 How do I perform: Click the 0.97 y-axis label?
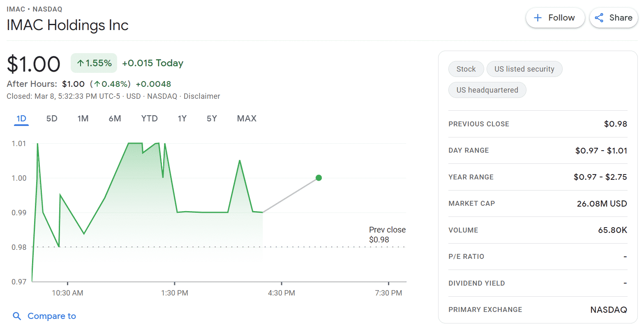(19, 282)
